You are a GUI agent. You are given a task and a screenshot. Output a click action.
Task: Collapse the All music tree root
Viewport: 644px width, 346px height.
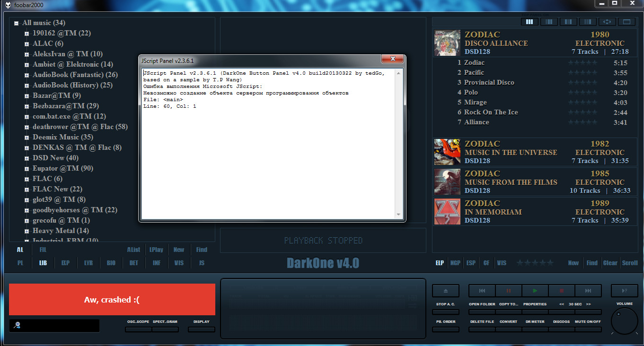pyautogui.click(x=17, y=23)
